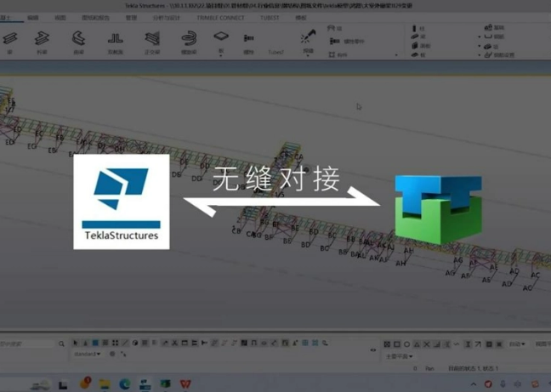Select the weld tool icon
This screenshot has height=392, width=551.
point(308,38)
